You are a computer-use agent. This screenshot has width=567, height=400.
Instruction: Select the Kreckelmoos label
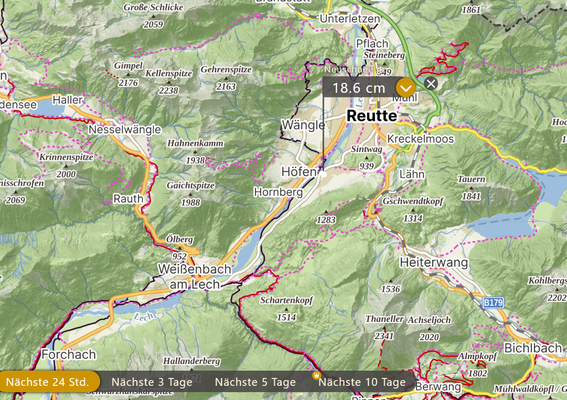pos(421,139)
